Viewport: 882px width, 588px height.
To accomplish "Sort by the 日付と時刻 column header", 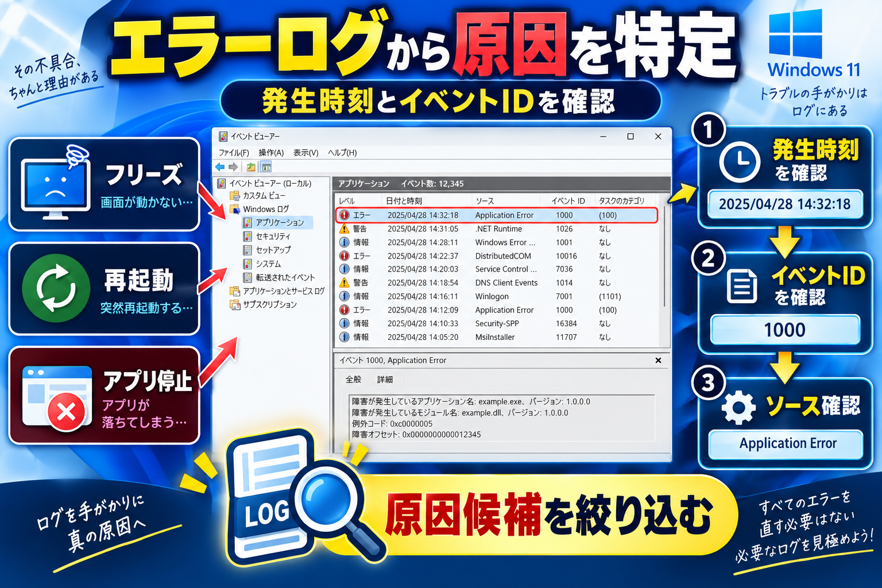I will [x=404, y=201].
